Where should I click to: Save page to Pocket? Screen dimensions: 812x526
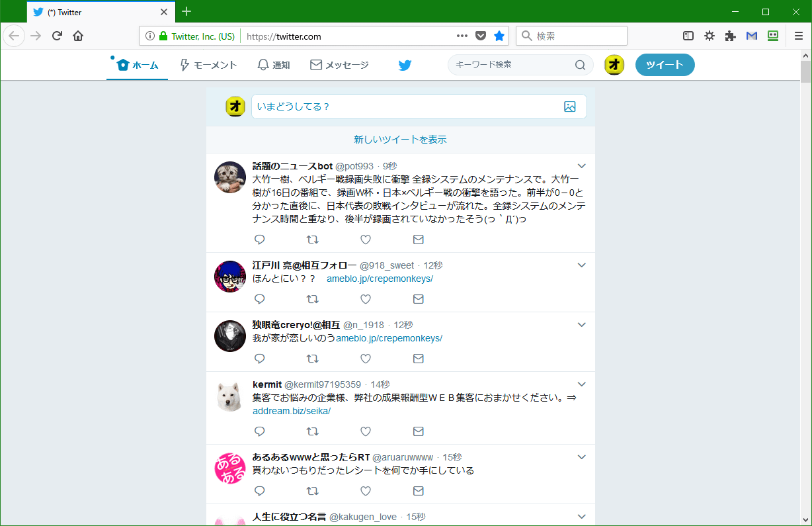click(x=481, y=36)
